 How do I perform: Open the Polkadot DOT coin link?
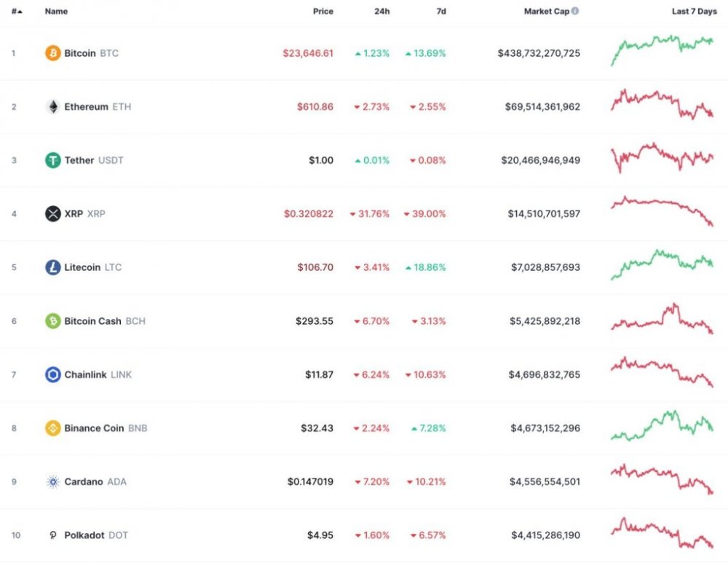[95, 535]
